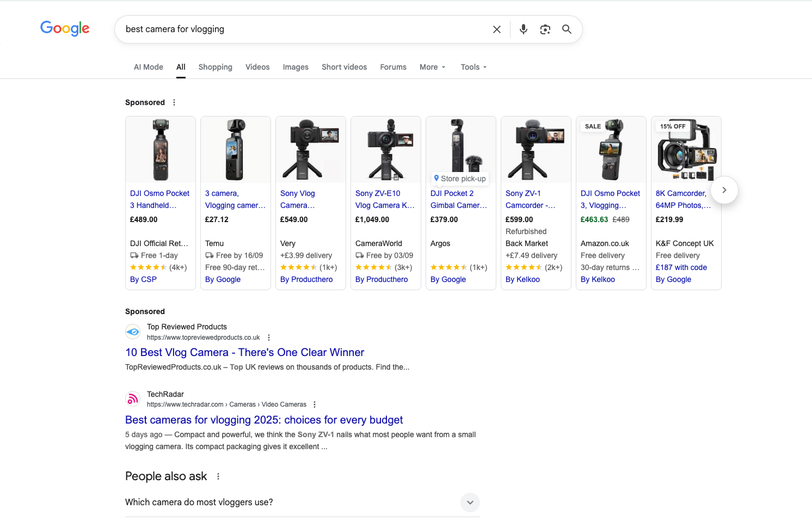Open the TechRadar vlogging cameras article
Screen dimensions: 812x521
click(263, 420)
